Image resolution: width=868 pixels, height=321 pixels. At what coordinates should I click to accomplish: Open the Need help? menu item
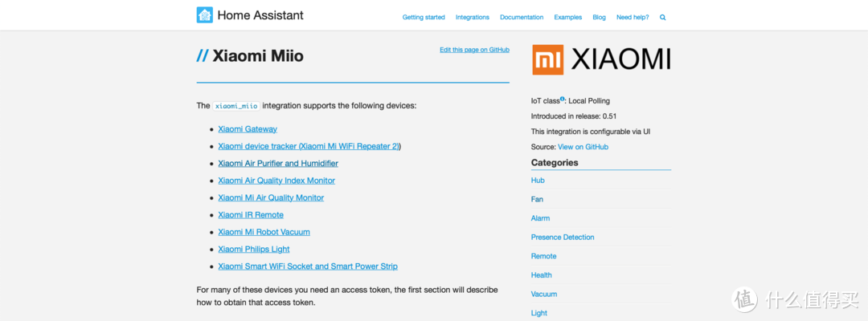click(633, 18)
